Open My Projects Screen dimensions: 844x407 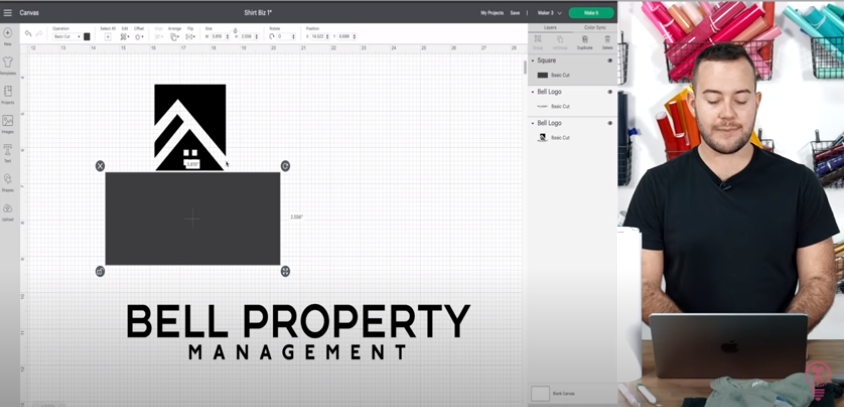491,13
